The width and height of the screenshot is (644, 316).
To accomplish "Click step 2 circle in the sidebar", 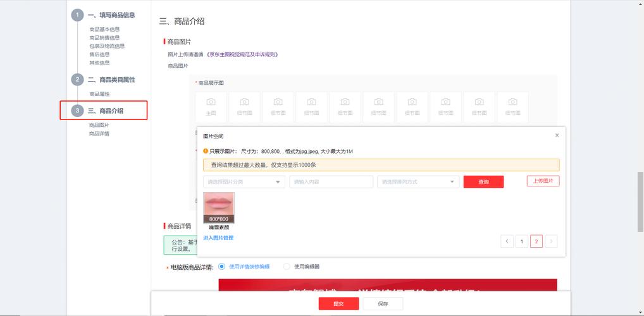I will 77,80.
